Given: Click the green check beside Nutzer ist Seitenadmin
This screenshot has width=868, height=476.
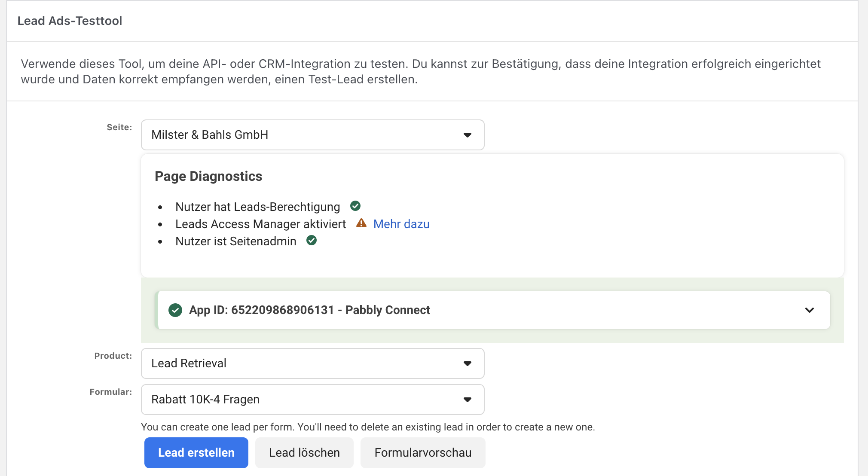Looking at the screenshot, I should (312, 240).
